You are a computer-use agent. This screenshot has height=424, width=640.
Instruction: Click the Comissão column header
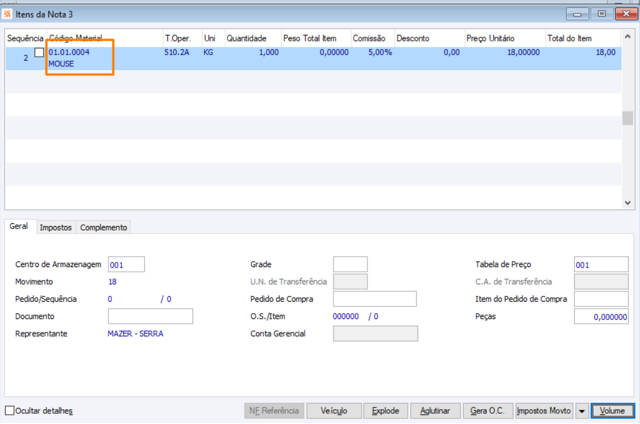coord(373,38)
